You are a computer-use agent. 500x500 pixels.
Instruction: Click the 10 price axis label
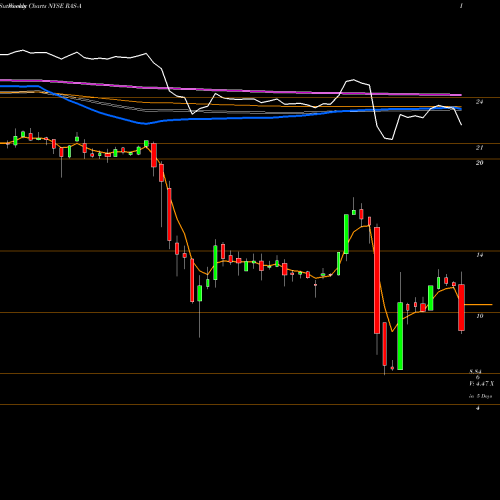(479, 316)
